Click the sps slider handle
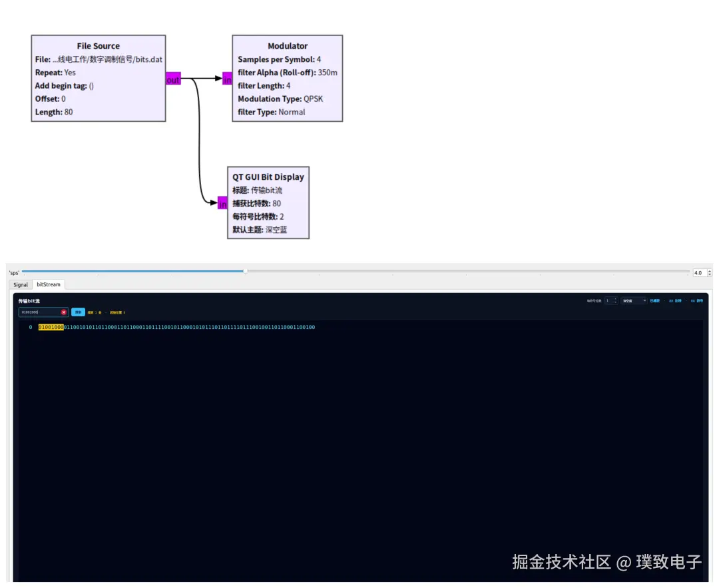Screen dimensions: 719x588 click(245, 271)
